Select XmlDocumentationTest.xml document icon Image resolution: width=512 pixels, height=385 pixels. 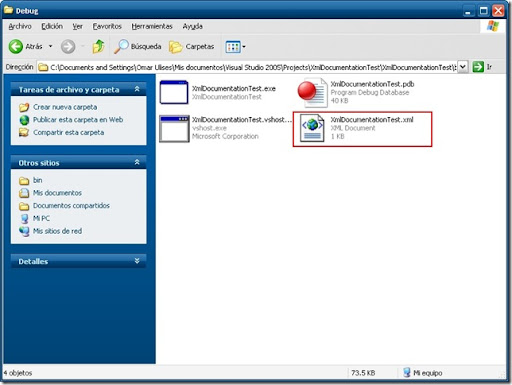tap(312, 129)
